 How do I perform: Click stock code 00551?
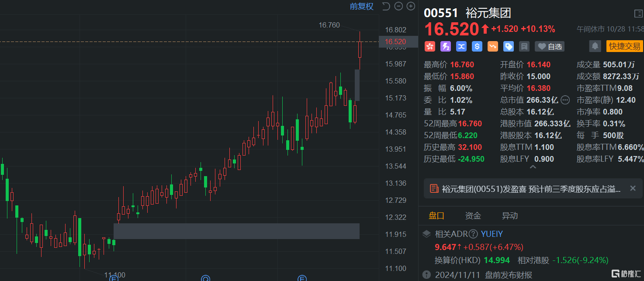440,13
